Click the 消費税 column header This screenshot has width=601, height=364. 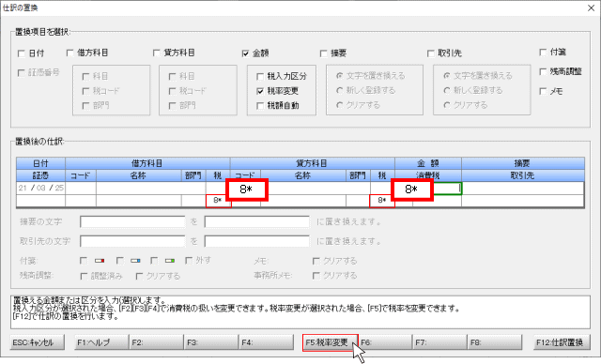pos(428,175)
